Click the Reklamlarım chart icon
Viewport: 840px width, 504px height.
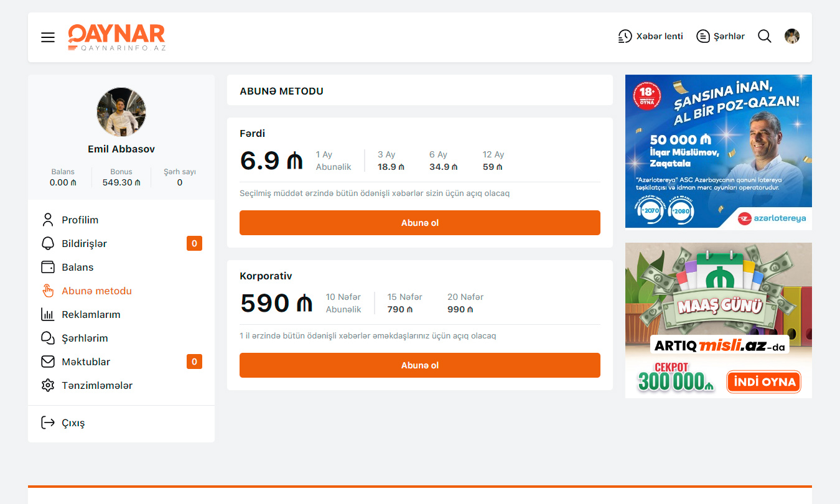(x=48, y=314)
